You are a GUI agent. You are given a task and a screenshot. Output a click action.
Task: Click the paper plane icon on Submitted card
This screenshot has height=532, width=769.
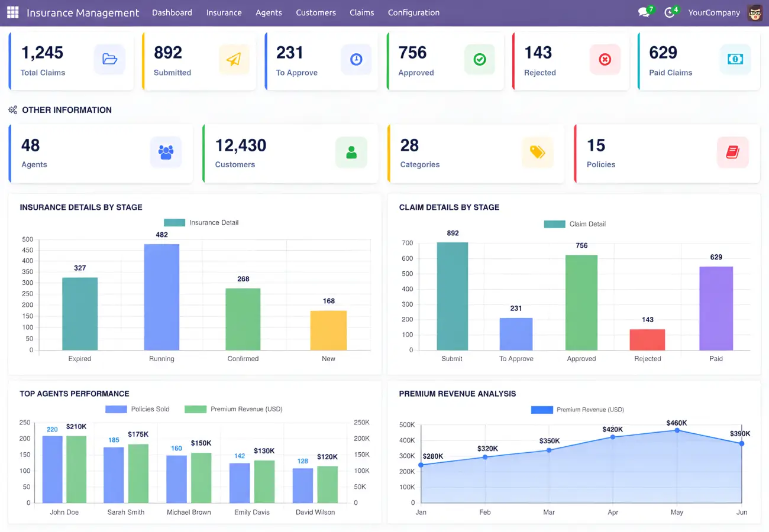coord(234,59)
